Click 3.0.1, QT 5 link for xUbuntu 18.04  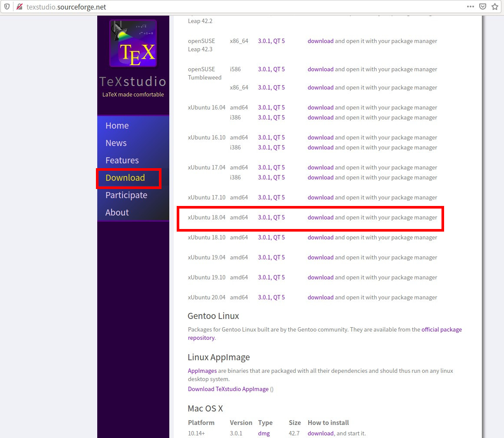click(x=271, y=218)
